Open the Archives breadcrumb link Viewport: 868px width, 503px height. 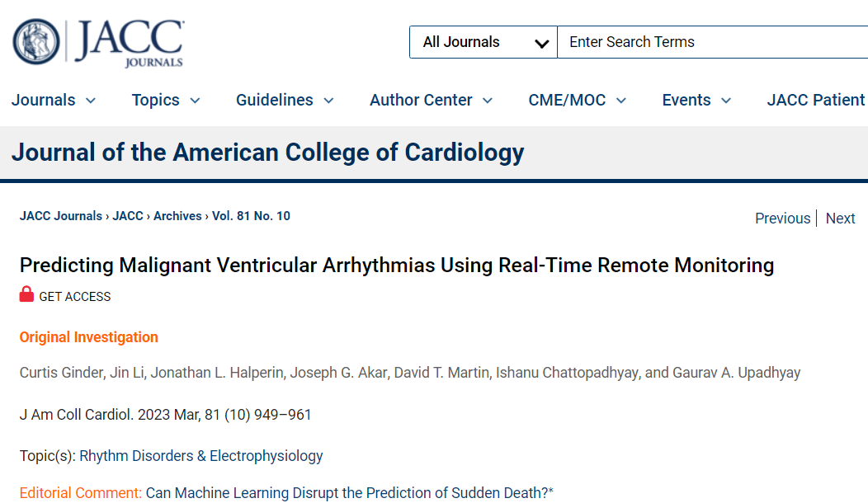pos(177,216)
